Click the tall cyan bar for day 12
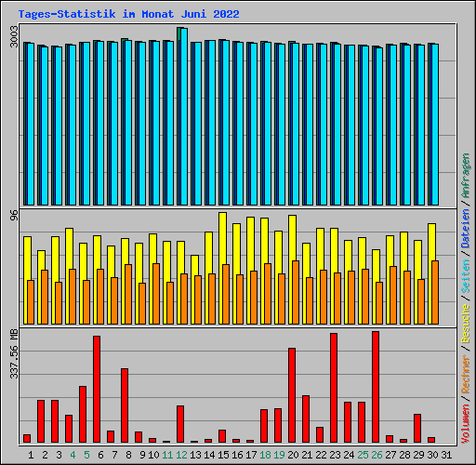 (184, 117)
